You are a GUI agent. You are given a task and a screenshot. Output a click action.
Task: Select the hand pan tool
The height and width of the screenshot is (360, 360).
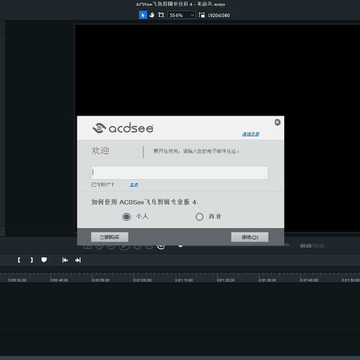152,15
